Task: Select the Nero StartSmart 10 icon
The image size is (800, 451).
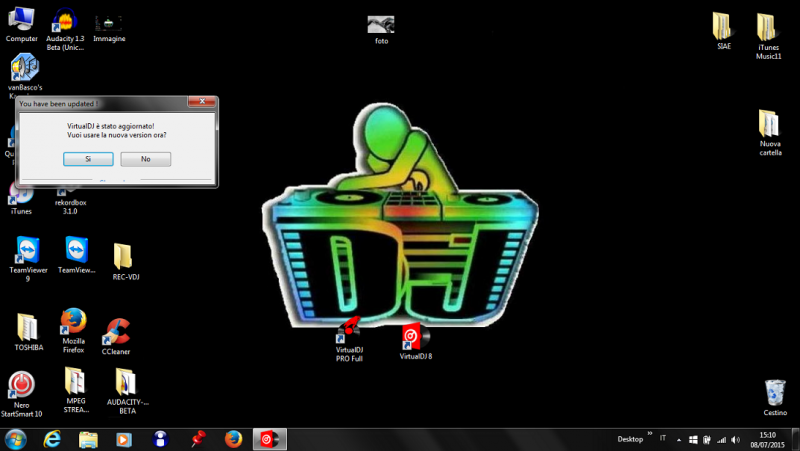Action: pos(21,385)
